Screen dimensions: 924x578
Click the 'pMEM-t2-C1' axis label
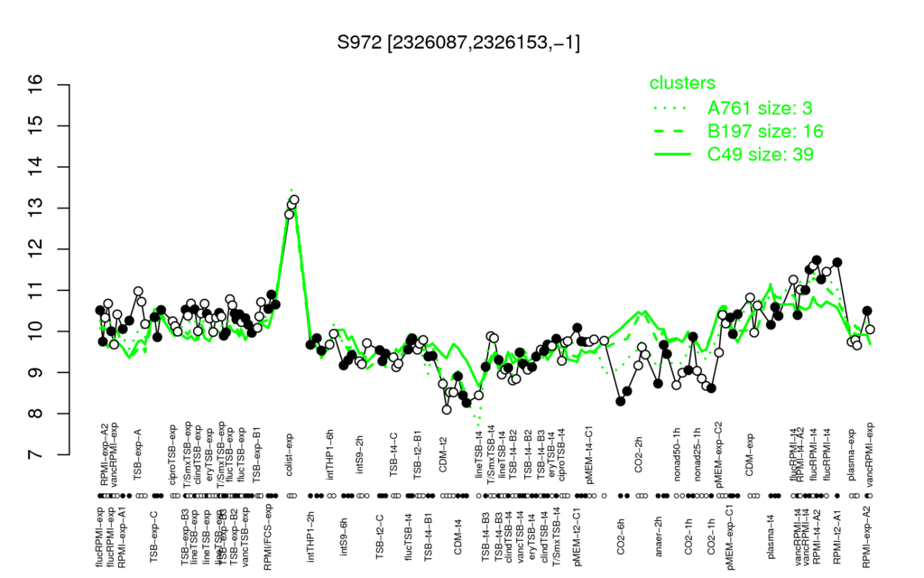[x=578, y=536]
